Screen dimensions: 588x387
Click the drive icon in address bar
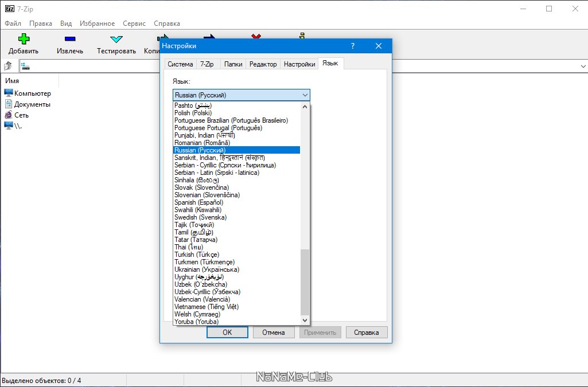(x=25, y=67)
